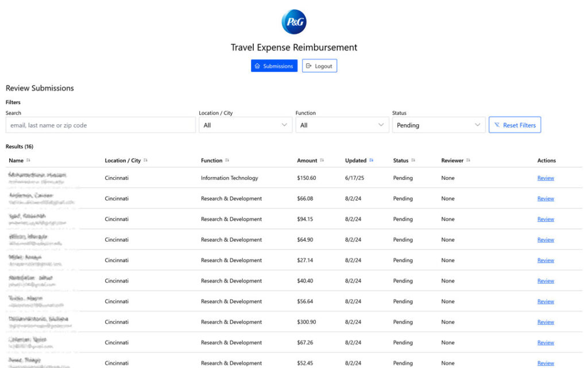Screen dimensions: 588x368
Task: Click the $150.60 amount cell
Action: 307,178
